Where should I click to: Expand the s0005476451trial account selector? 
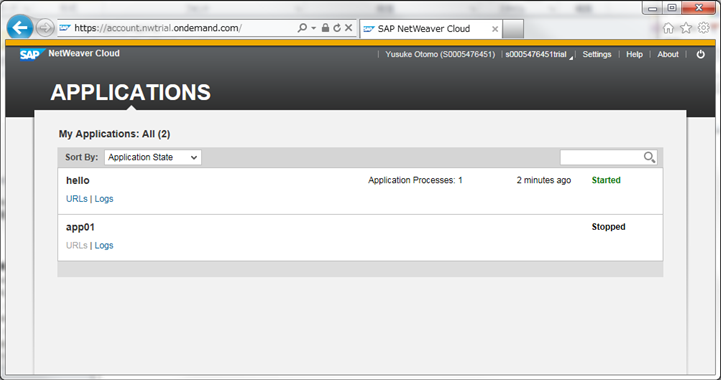tap(538, 54)
